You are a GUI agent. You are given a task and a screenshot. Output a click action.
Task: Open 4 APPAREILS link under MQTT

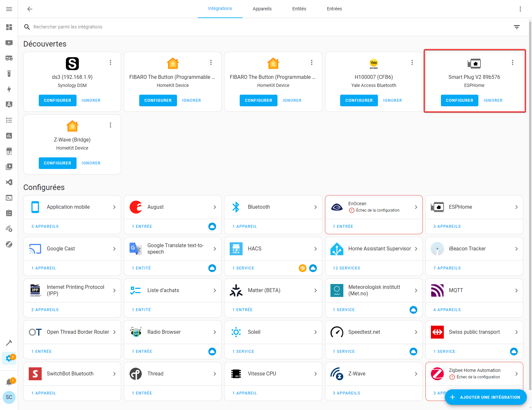point(447,310)
